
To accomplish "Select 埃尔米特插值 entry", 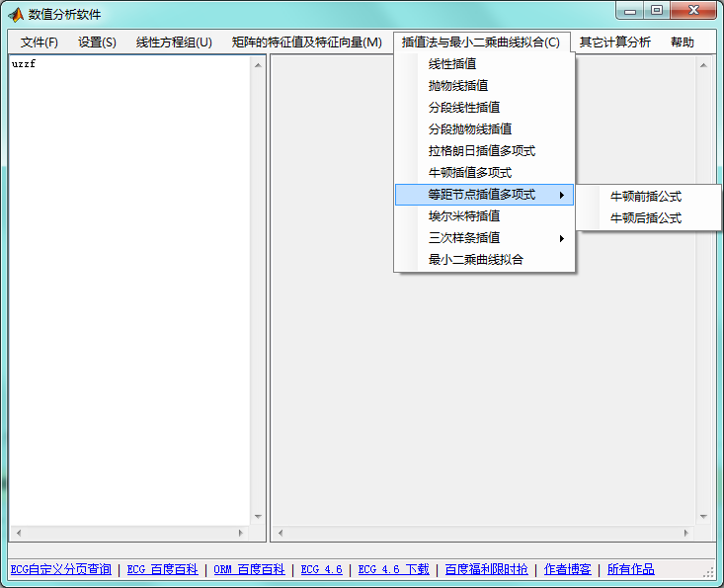I will click(484, 215).
